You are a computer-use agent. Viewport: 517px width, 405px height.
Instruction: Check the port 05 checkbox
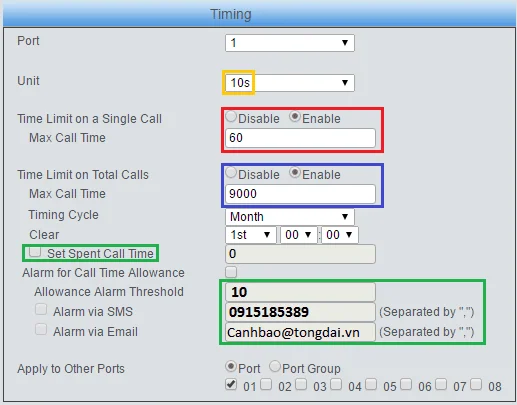pyautogui.click(x=371, y=384)
